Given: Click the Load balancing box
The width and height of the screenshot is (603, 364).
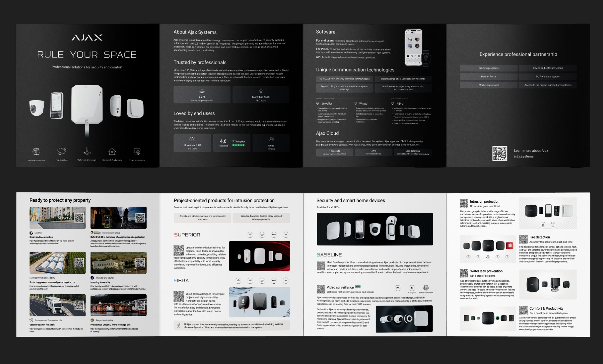Looking at the screenshot, I should click(413, 152).
